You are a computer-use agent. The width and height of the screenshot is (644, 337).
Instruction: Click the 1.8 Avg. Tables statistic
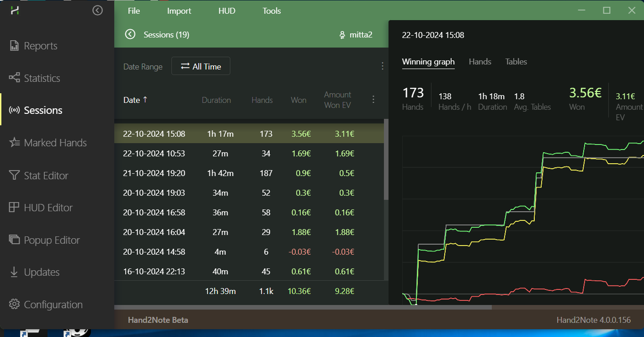[519, 96]
